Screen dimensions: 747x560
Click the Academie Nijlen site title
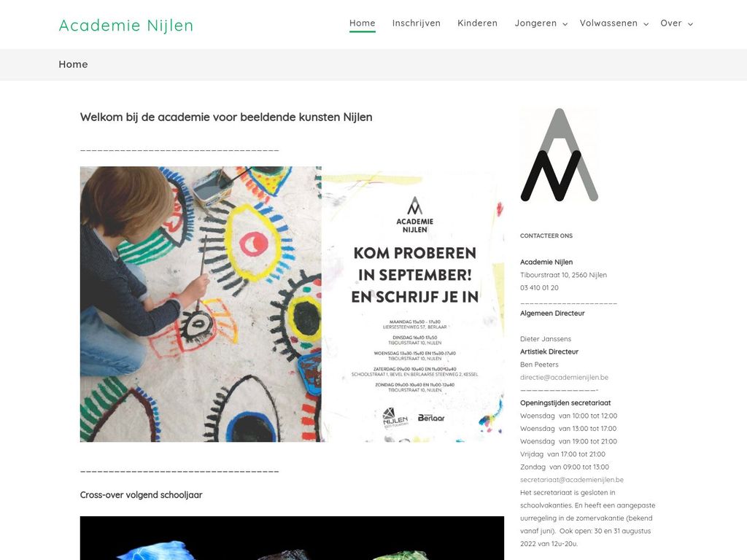(x=125, y=26)
